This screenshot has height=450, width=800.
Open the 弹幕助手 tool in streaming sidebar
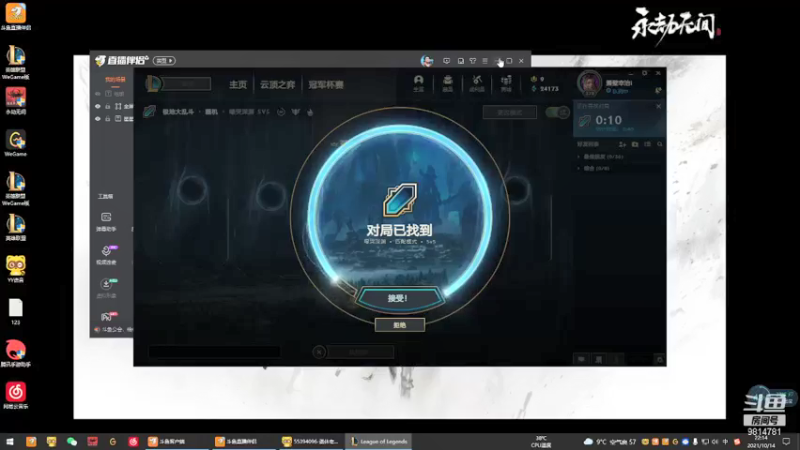pos(106,222)
